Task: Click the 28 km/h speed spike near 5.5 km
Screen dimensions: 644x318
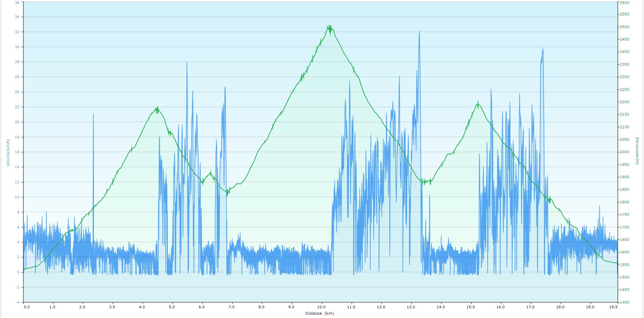Action: 187,63
